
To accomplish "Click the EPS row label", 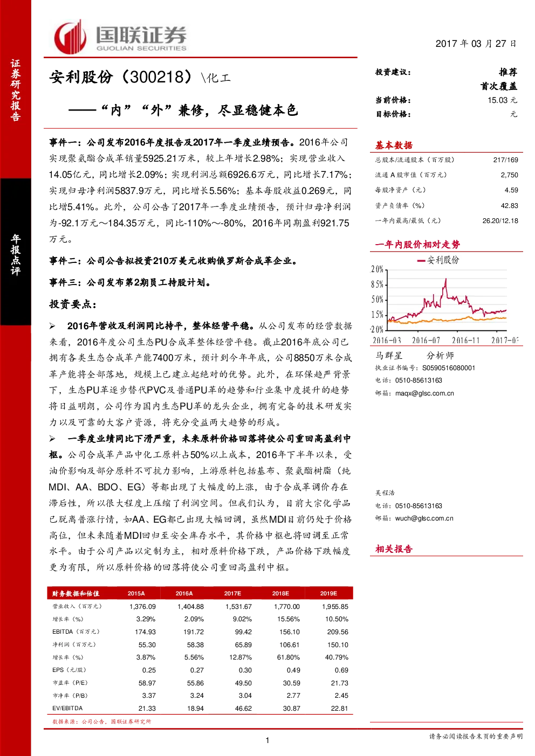I will coord(70,670).
